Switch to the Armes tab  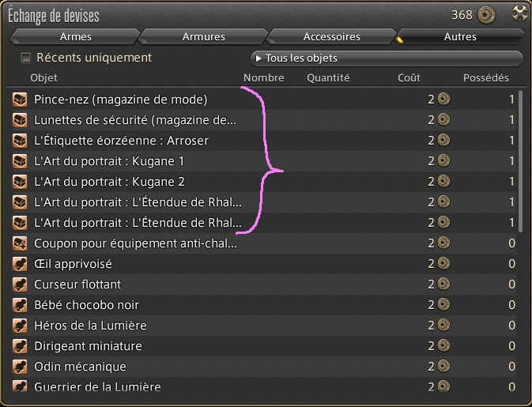coord(75,36)
